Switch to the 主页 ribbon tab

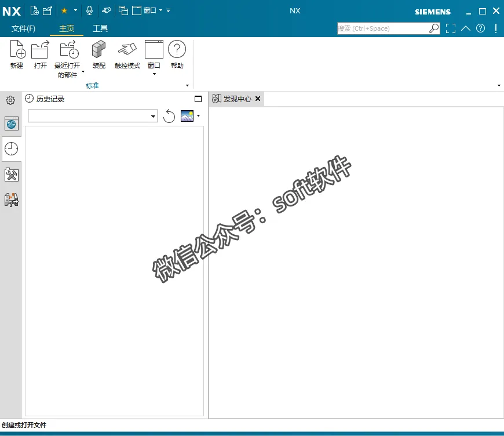coord(67,28)
